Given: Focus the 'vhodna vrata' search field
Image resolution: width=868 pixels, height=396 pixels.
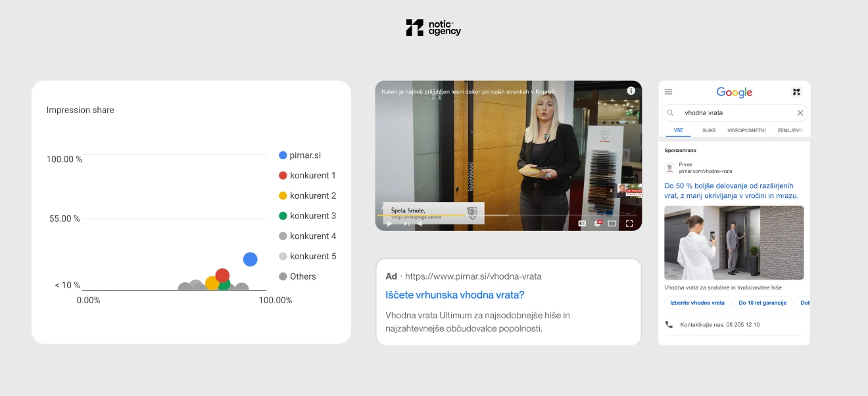Looking at the screenshot, I should 735,112.
